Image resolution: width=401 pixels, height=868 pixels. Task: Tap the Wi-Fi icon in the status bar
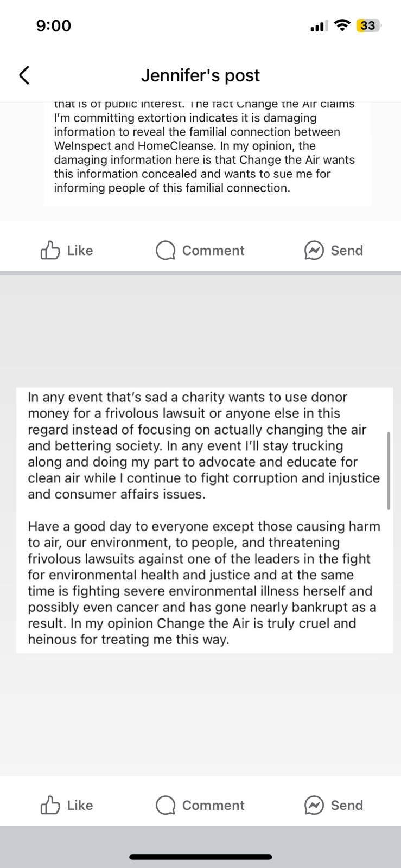tap(342, 25)
